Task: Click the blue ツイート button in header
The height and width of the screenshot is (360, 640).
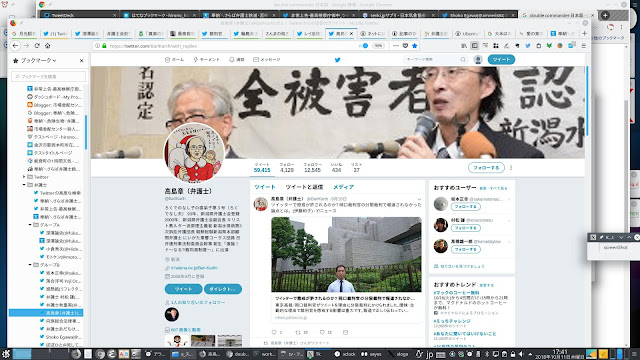Action: tap(501, 60)
